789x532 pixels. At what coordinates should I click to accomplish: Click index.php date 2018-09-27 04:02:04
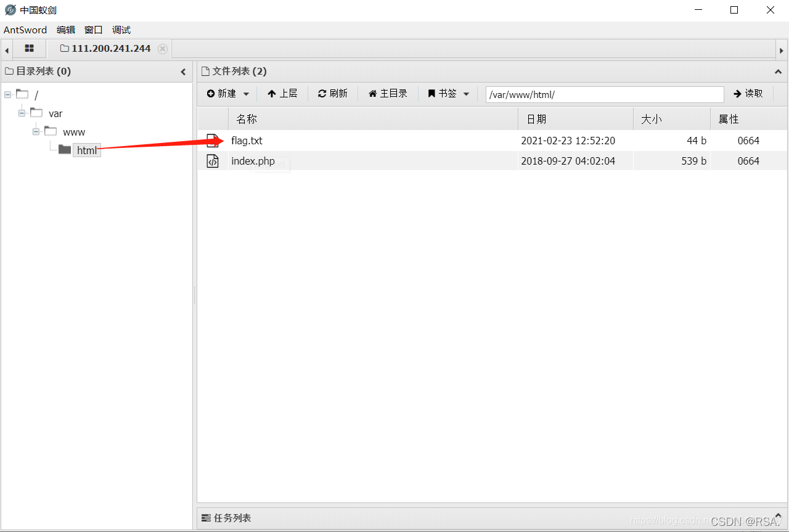tap(568, 161)
